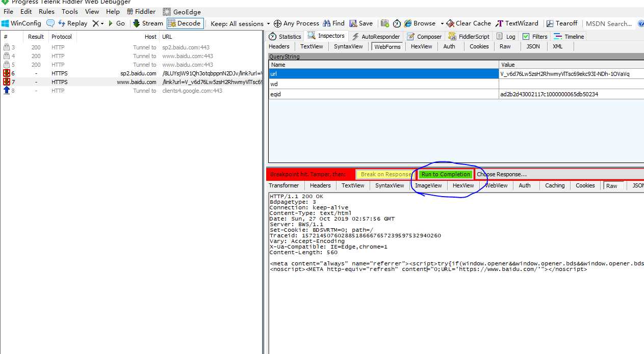Select session 8 clients4.google.com tunnel
The height and width of the screenshot is (354, 644).
click(132, 91)
